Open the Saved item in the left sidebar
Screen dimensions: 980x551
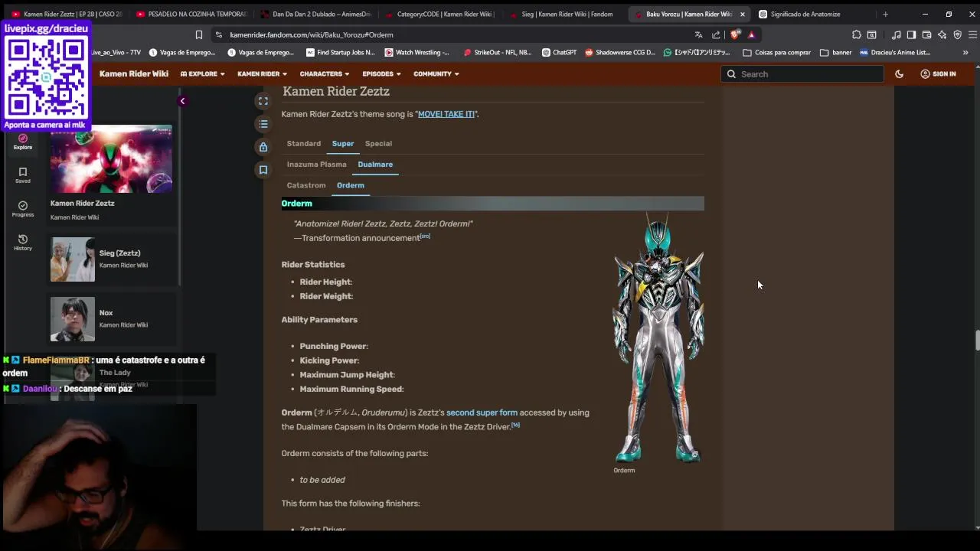[x=23, y=175]
